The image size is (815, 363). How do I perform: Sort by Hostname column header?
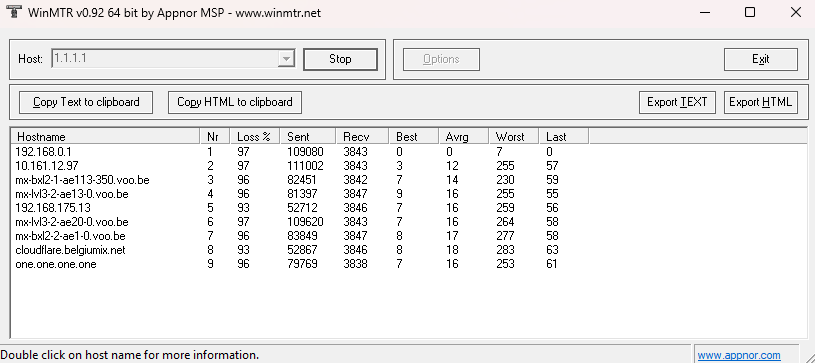click(106, 137)
